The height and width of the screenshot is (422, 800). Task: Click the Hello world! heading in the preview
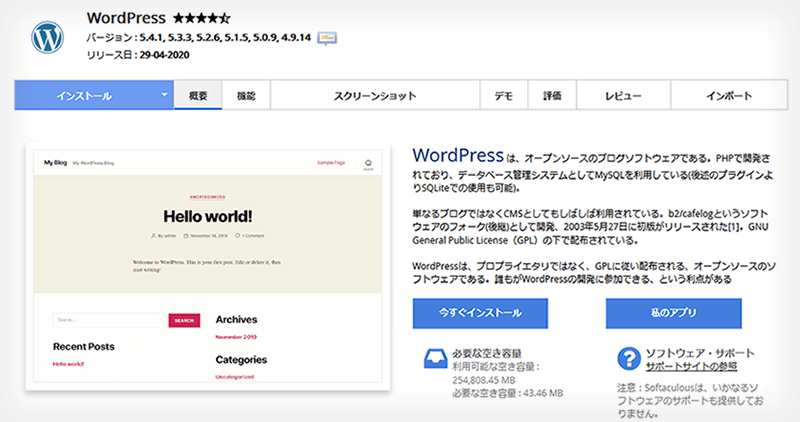pos(208,216)
